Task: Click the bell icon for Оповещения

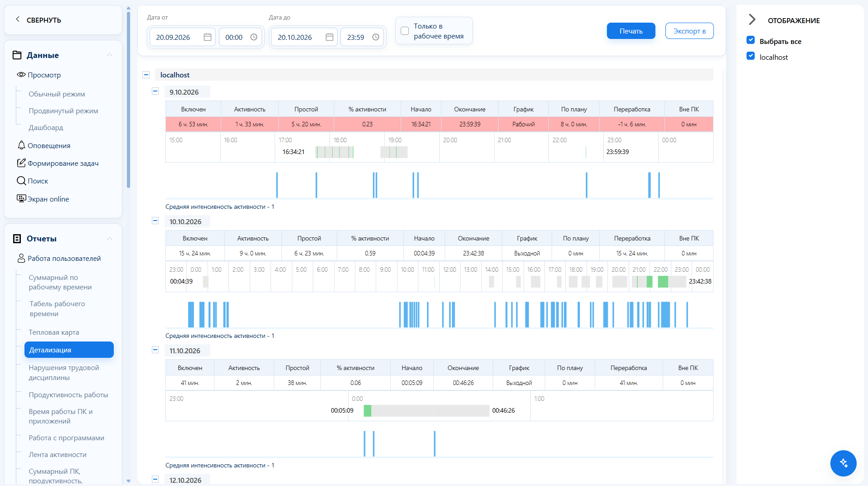Action: tap(21, 145)
